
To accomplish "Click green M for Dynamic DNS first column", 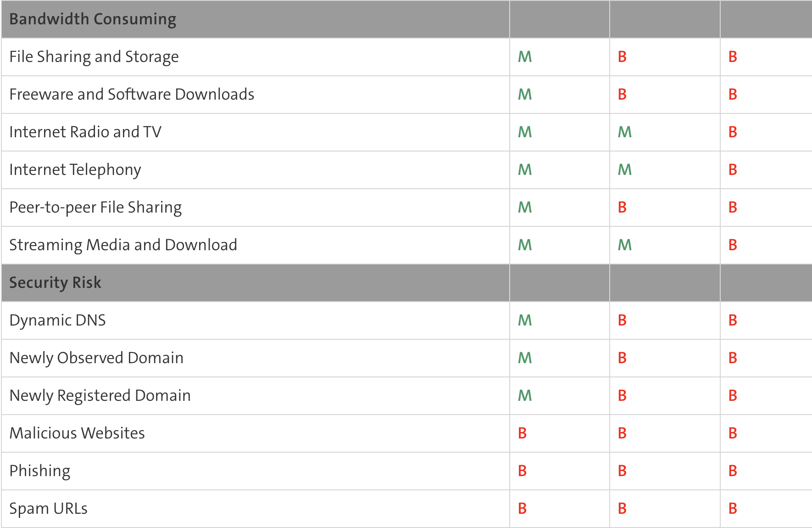I will (525, 320).
